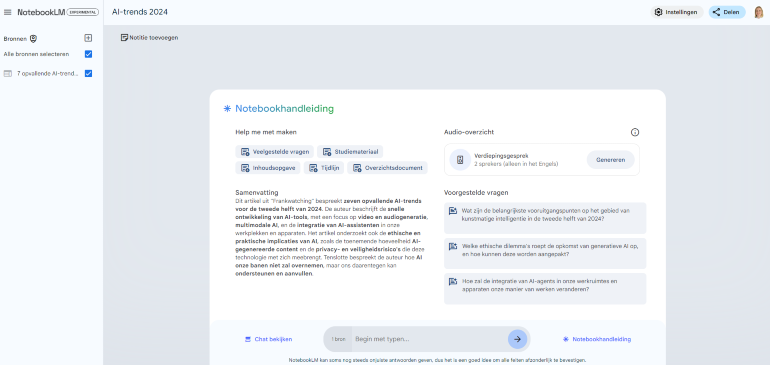Click the AI-trends 2024 notebook title
The height and width of the screenshot is (365, 770).
tap(140, 12)
